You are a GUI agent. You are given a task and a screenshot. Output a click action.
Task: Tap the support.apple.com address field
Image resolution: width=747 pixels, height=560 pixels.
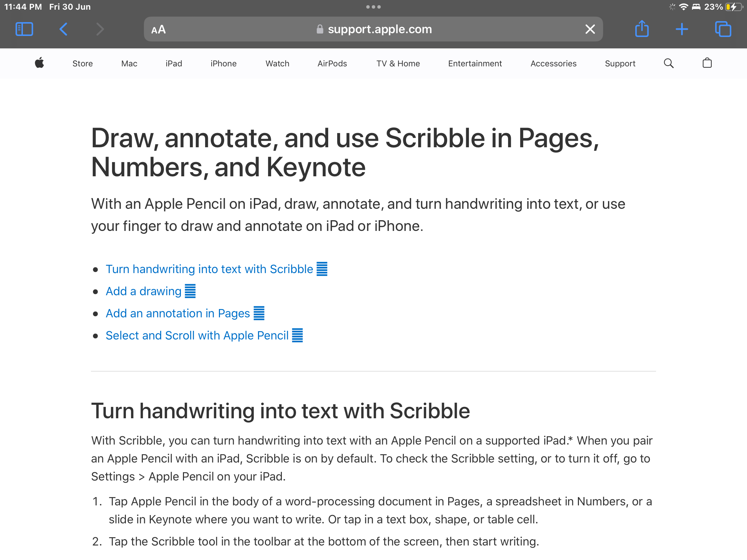pyautogui.click(x=373, y=29)
